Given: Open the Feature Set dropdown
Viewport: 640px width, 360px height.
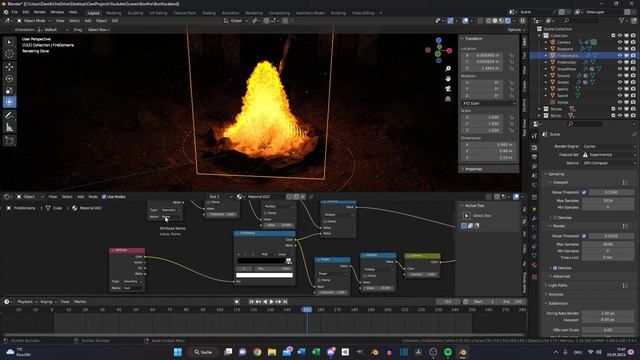Looking at the screenshot, I should (x=610, y=155).
